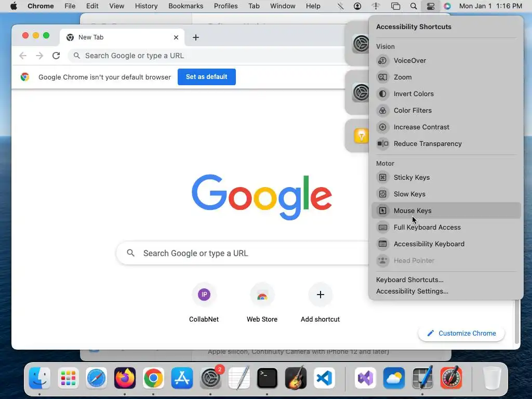Open System Settings from the Dock
The width and height of the screenshot is (532, 399).
(210, 378)
